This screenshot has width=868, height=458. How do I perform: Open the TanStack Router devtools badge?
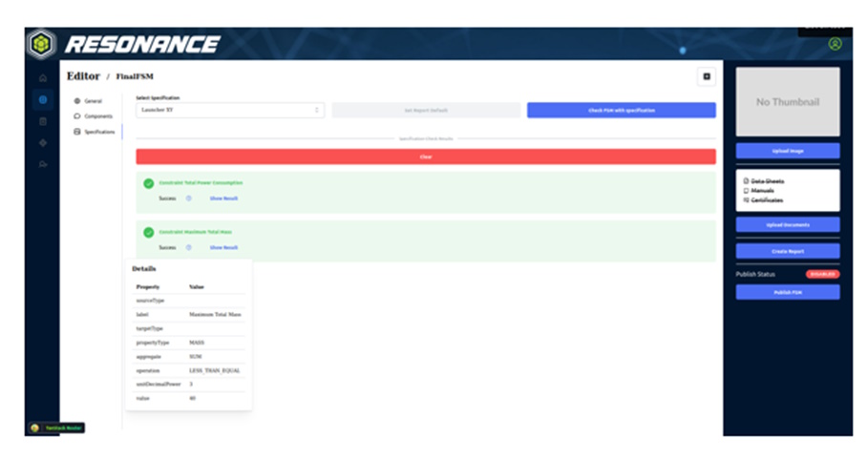(x=57, y=427)
